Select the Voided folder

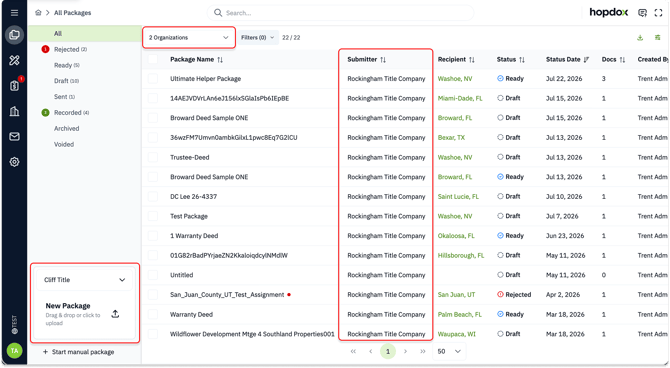coord(64,144)
